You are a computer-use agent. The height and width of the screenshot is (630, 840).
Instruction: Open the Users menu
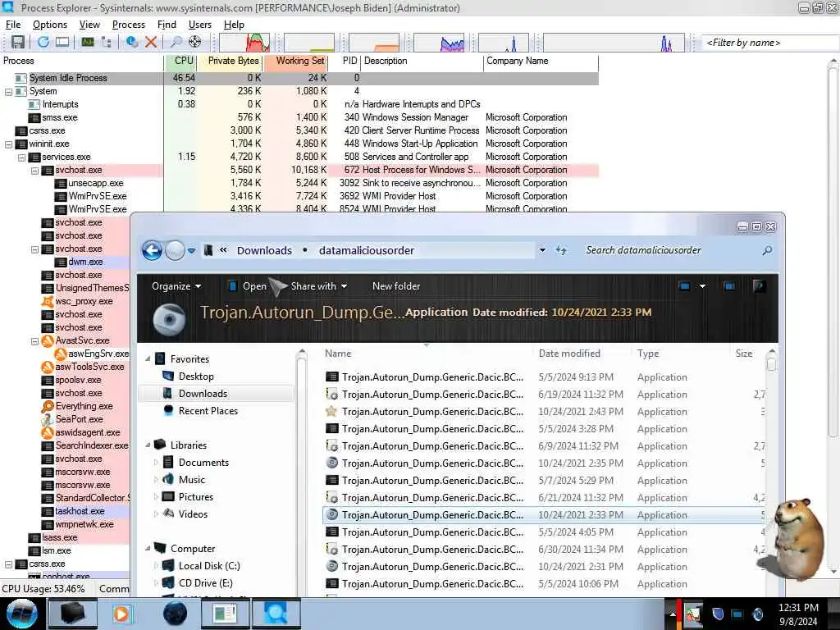click(x=200, y=25)
